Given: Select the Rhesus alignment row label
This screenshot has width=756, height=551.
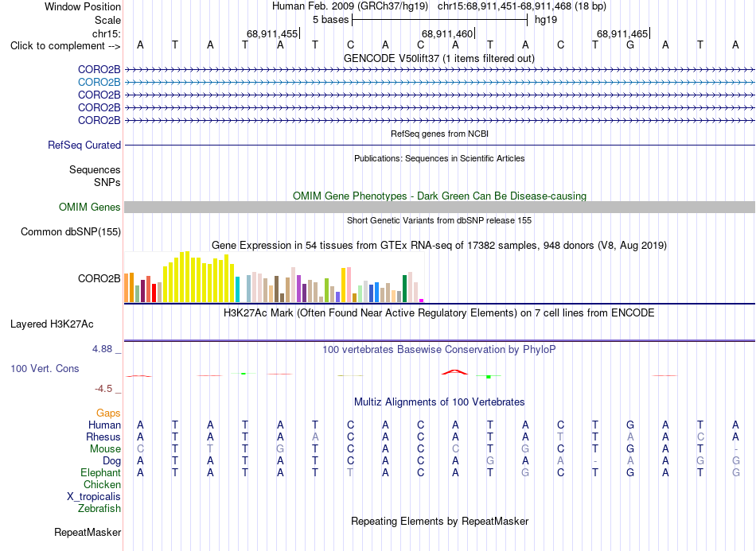Looking at the screenshot, I should coord(103,437).
